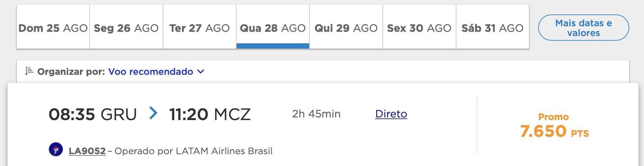Select the Promo 7.650 PTS fare
Image resolution: width=644 pixels, height=166 pixels.
point(554,126)
